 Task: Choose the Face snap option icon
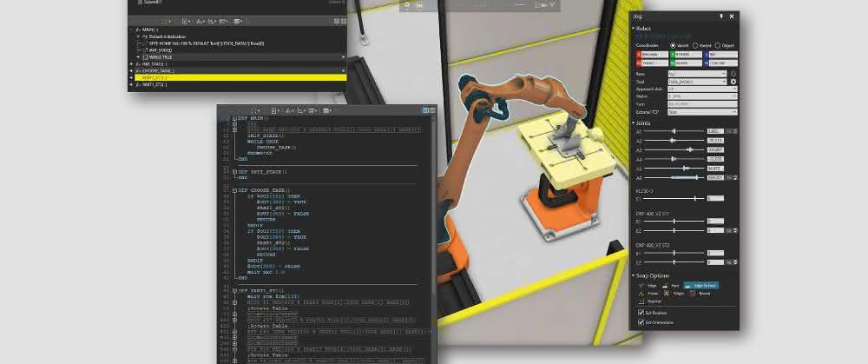[664, 285]
